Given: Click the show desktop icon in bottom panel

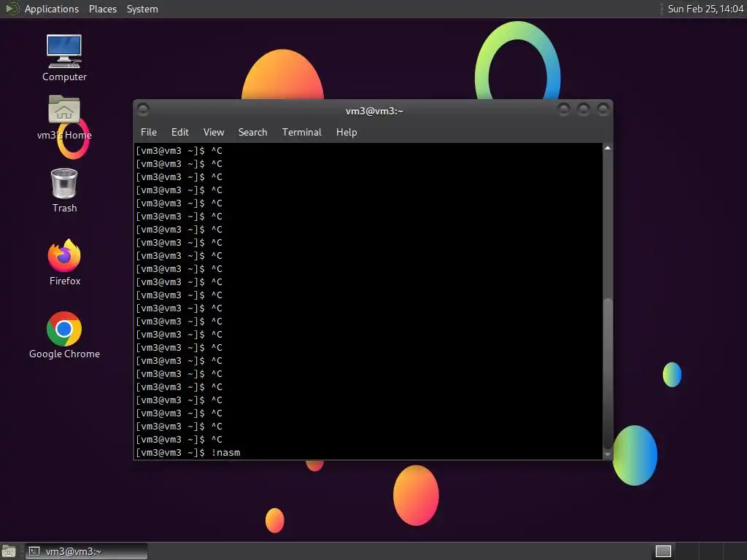Looking at the screenshot, I should [x=9, y=551].
